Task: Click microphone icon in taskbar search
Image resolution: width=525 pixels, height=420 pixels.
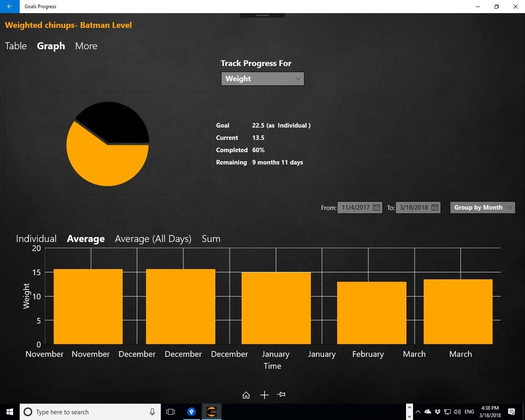Action: (x=152, y=412)
